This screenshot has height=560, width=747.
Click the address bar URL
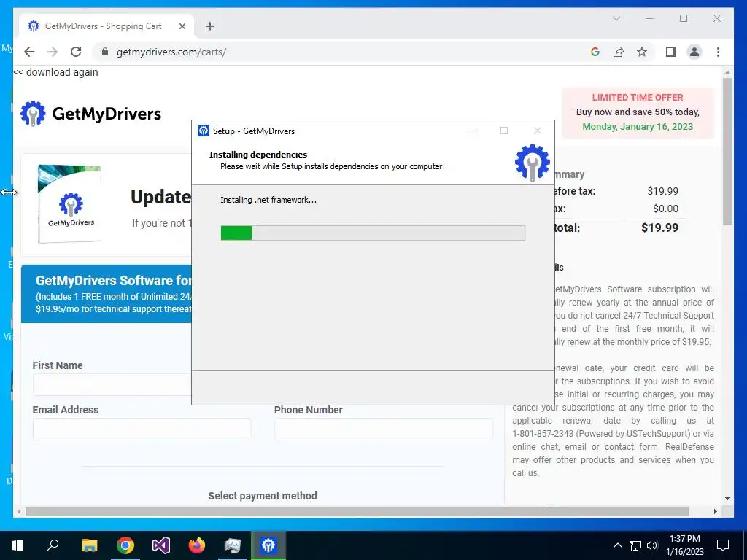(x=171, y=52)
